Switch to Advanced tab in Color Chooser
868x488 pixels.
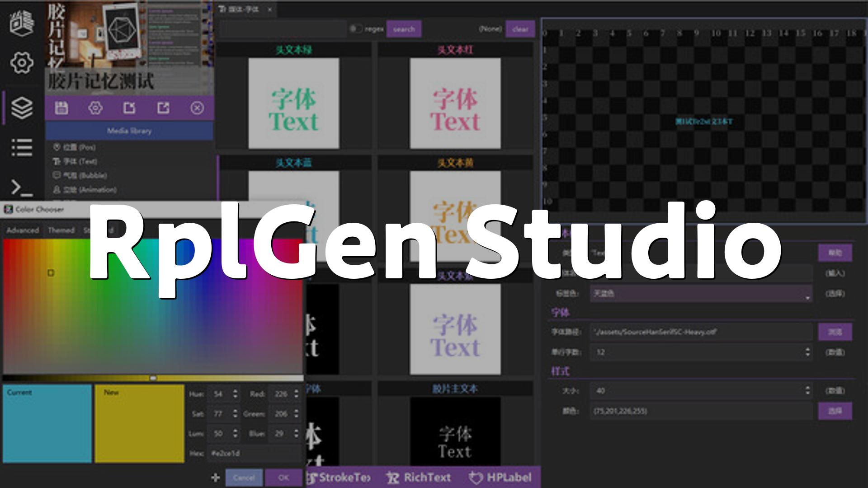pyautogui.click(x=23, y=230)
